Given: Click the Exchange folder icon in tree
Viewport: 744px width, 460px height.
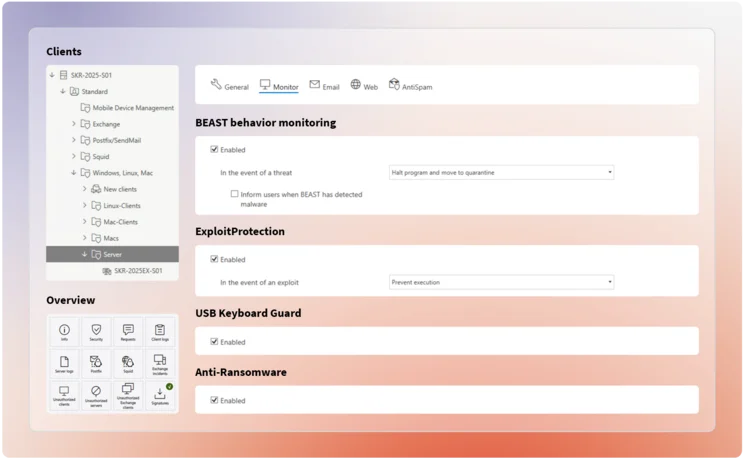Looking at the screenshot, I should (85, 124).
